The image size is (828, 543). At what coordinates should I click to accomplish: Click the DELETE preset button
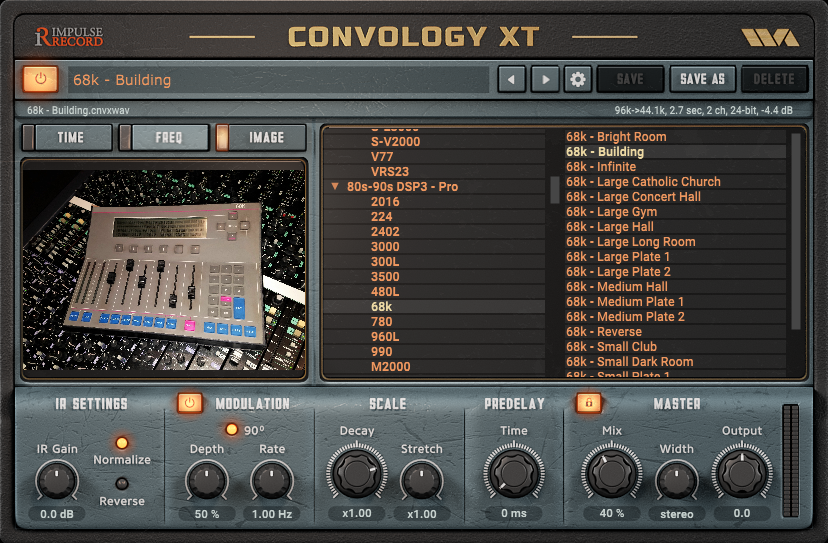click(774, 79)
